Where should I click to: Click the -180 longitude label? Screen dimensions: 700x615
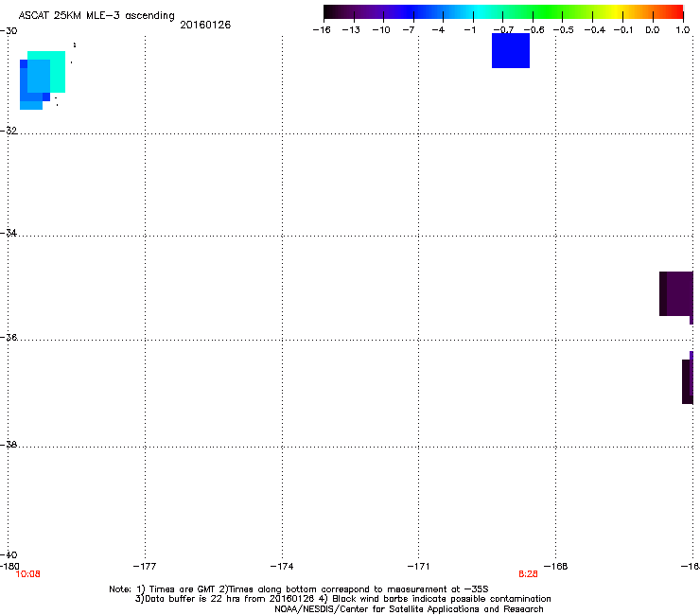pyautogui.click(x=9, y=567)
